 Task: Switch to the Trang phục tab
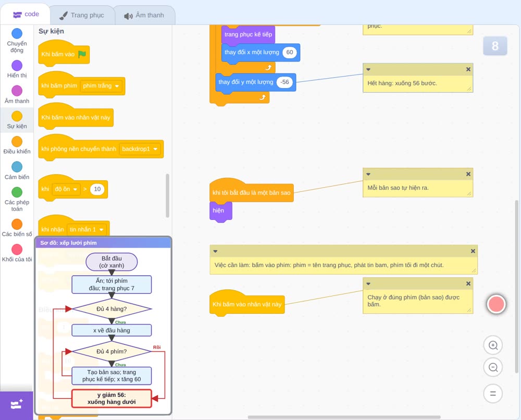(82, 15)
